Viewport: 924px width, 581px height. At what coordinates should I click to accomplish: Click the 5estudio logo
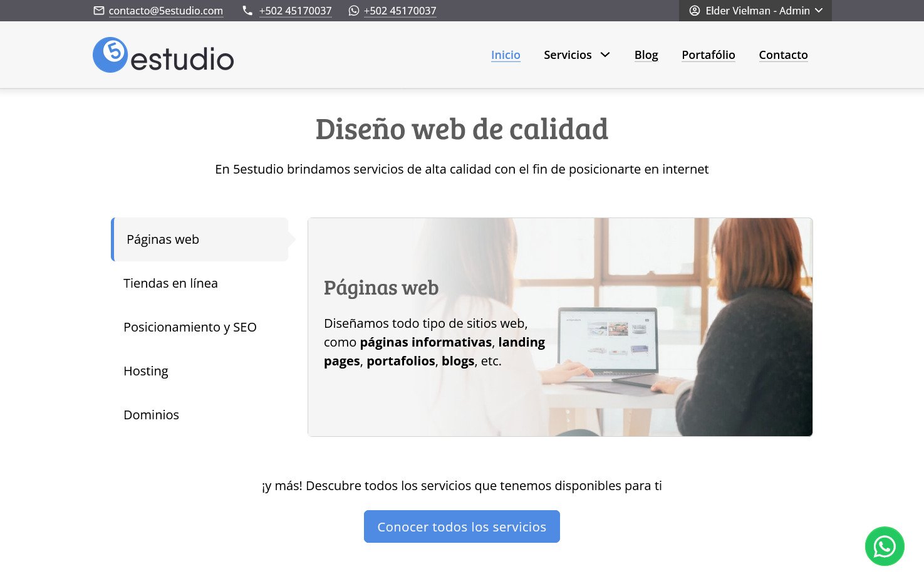[163, 55]
